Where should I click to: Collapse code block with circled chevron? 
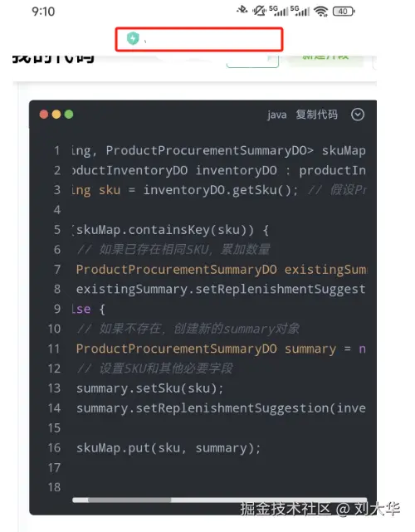358,115
